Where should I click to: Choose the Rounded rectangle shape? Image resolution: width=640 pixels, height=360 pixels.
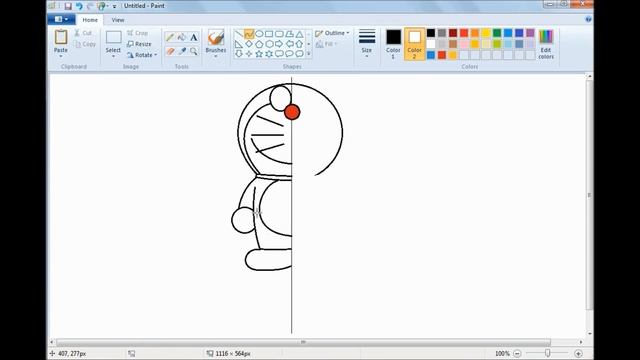point(279,34)
